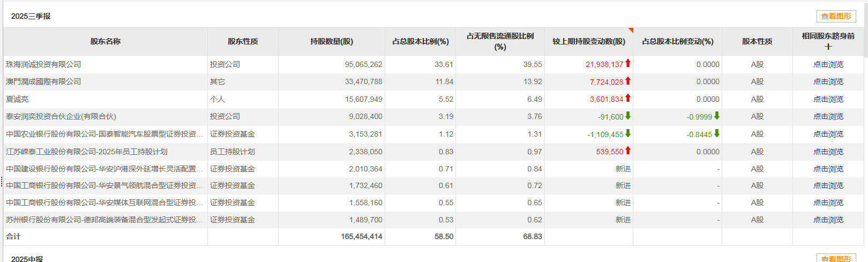This screenshot has height=262, width=868.
Task: Open 查看图形 for 2025中报
Action: pyautogui.click(x=836, y=259)
